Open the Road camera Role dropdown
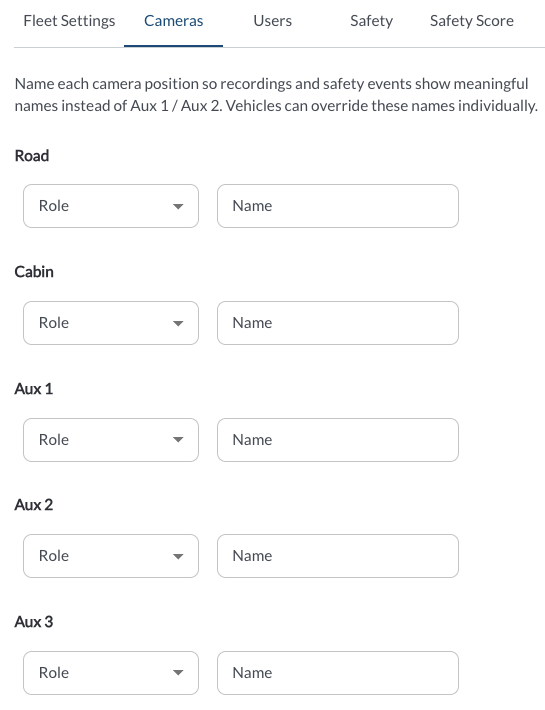Screen dimensions: 545x710 pyautogui.click(x=111, y=206)
